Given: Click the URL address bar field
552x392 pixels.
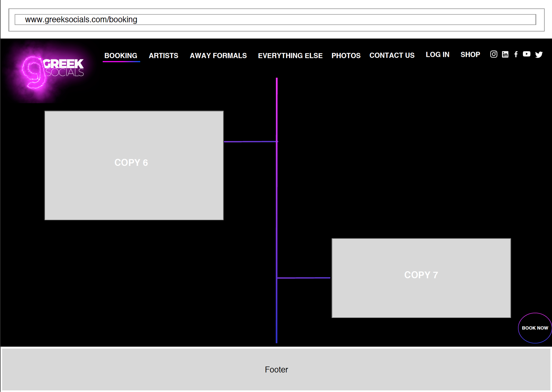Looking at the screenshot, I should click(x=275, y=20).
